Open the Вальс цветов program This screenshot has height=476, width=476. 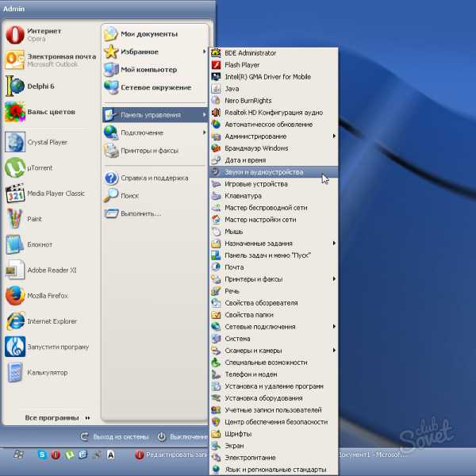click(x=50, y=112)
